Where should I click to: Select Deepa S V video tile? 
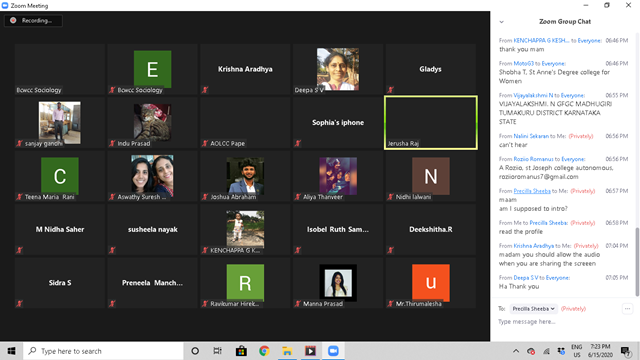[338, 69]
